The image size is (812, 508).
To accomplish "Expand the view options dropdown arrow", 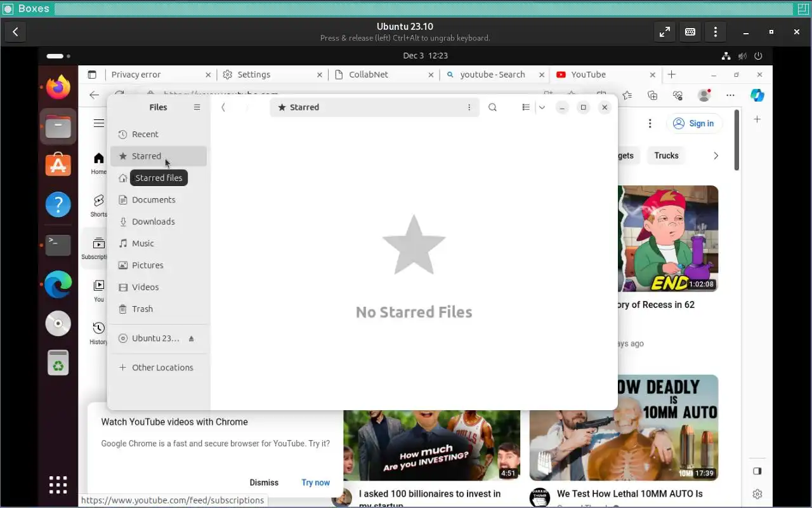I will click(542, 107).
